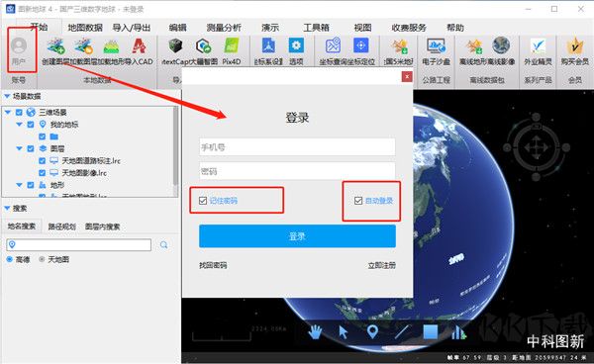The width and height of the screenshot is (594, 364).
Task: Open 坐标系设置 coordinate system settings
Action: (268, 46)
